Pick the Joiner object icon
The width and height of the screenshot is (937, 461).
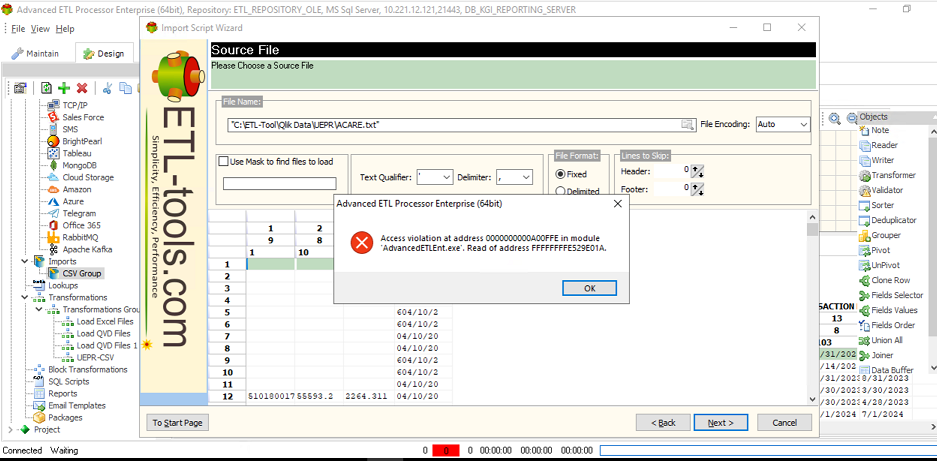[x=864, y=355]
